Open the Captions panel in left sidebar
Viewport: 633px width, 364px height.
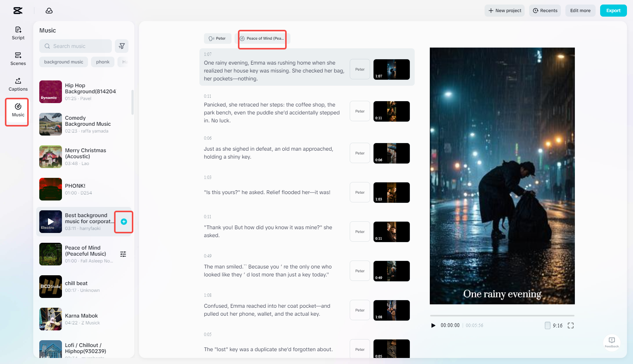coord(18,84)
